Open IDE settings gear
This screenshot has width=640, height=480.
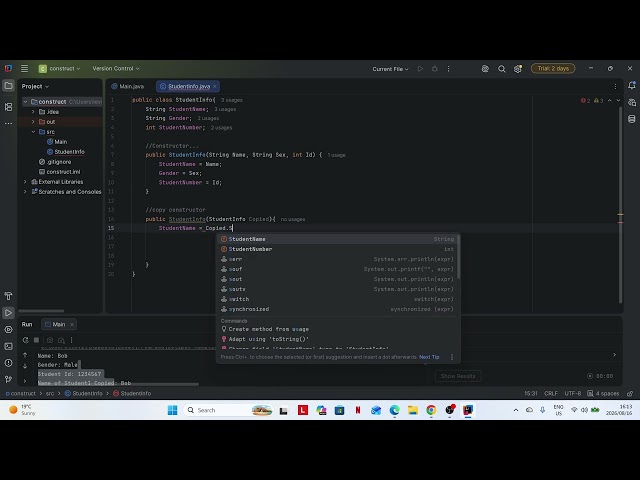coord(518,69)
